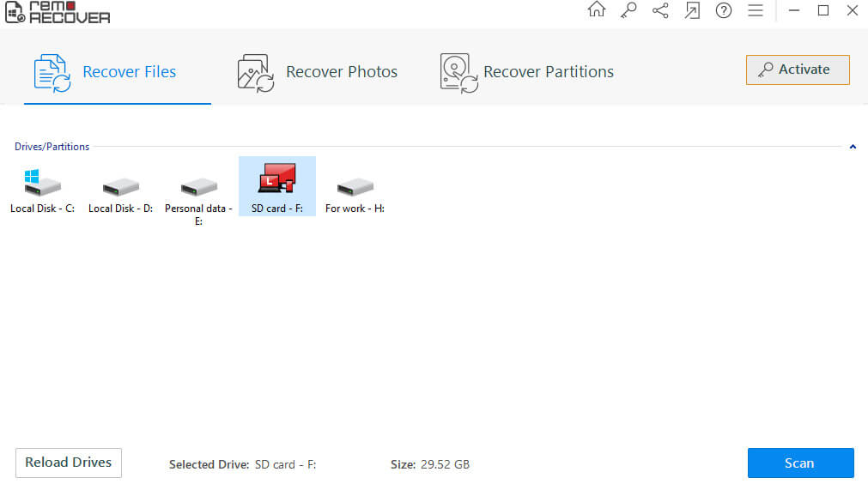
Task: Click the Drives/Partitions heading text
Action: (x=52, y=147)
